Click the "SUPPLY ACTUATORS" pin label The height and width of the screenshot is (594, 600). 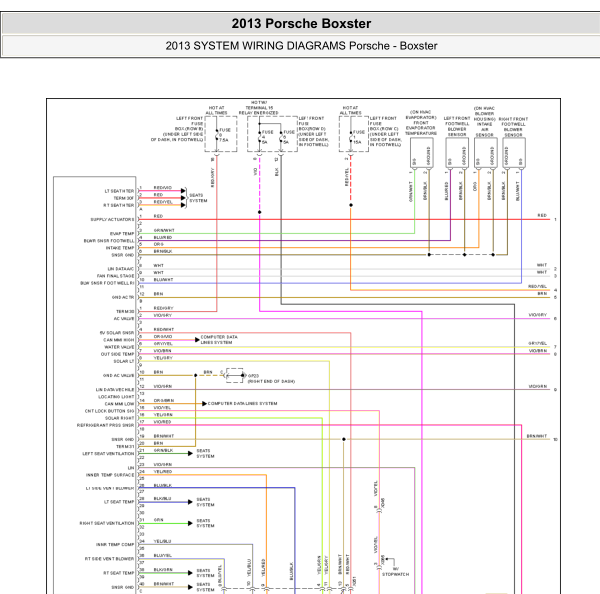click(112, 220)
